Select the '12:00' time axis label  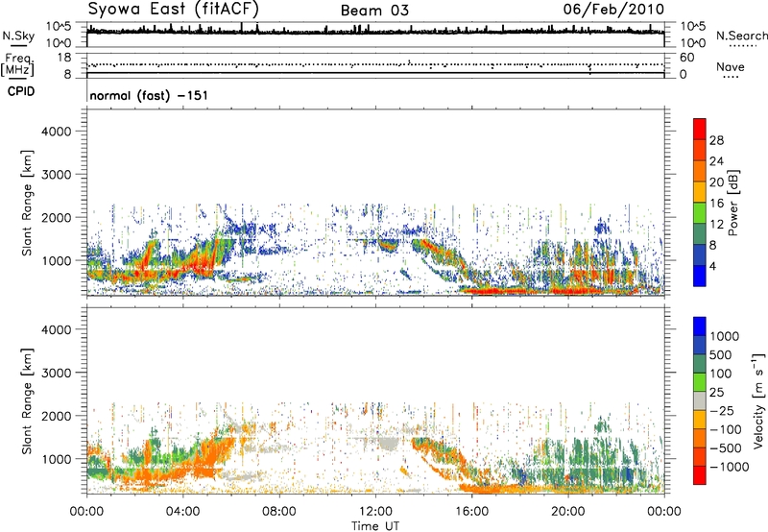point(375,512)
